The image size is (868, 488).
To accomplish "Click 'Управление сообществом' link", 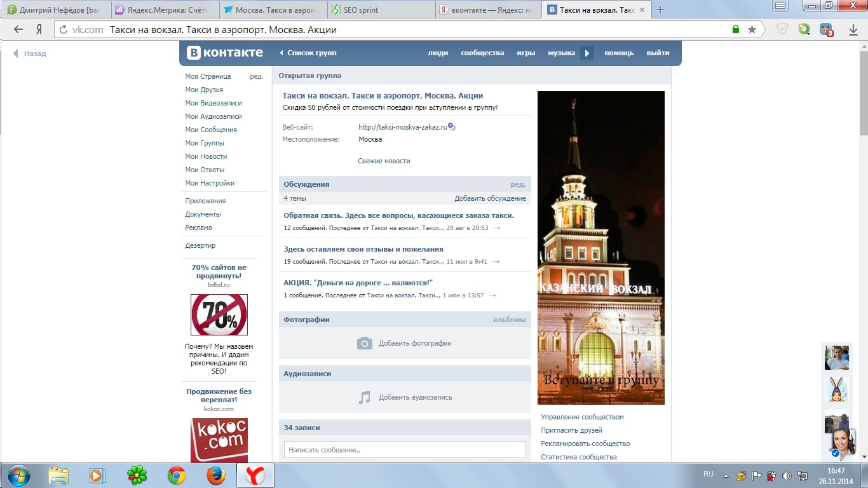I will [x=582, y=417].
